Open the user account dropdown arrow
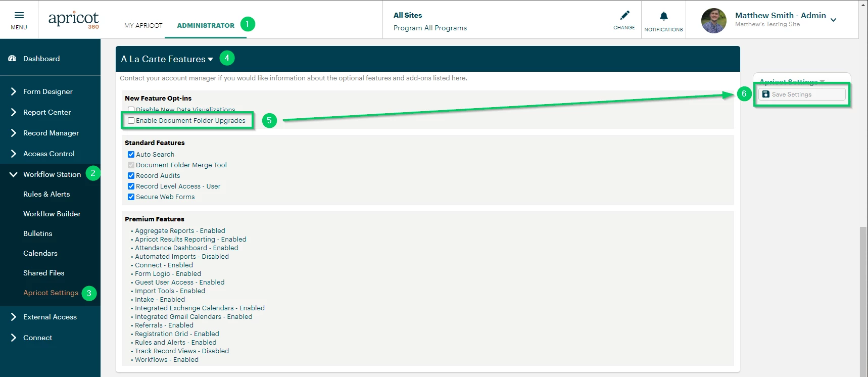 tap(834, 20)
